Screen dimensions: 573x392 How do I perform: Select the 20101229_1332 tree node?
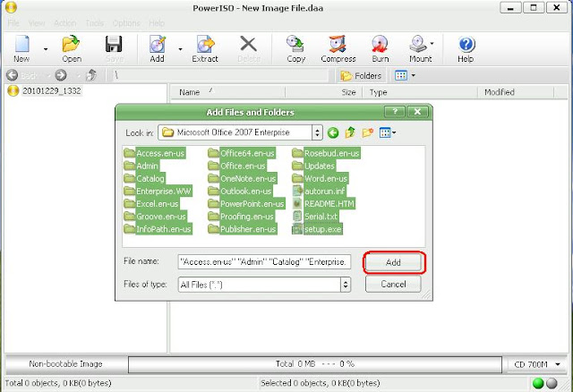point(51,90)
